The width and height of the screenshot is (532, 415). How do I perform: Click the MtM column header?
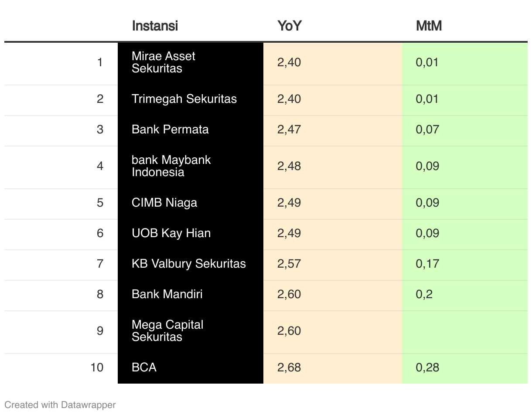429,26
